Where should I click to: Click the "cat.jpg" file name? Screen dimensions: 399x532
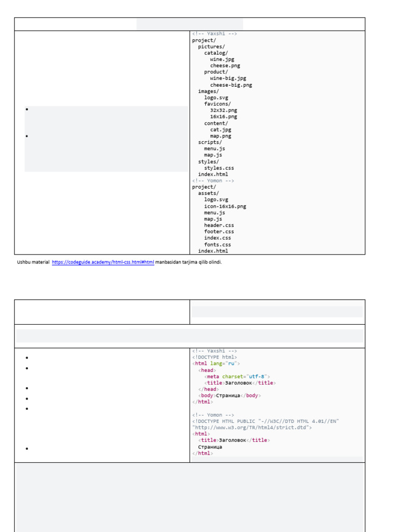click(220, 129)
